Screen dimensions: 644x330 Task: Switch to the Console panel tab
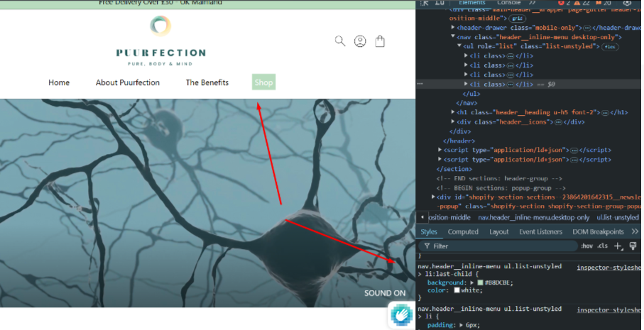coord(508,2)
